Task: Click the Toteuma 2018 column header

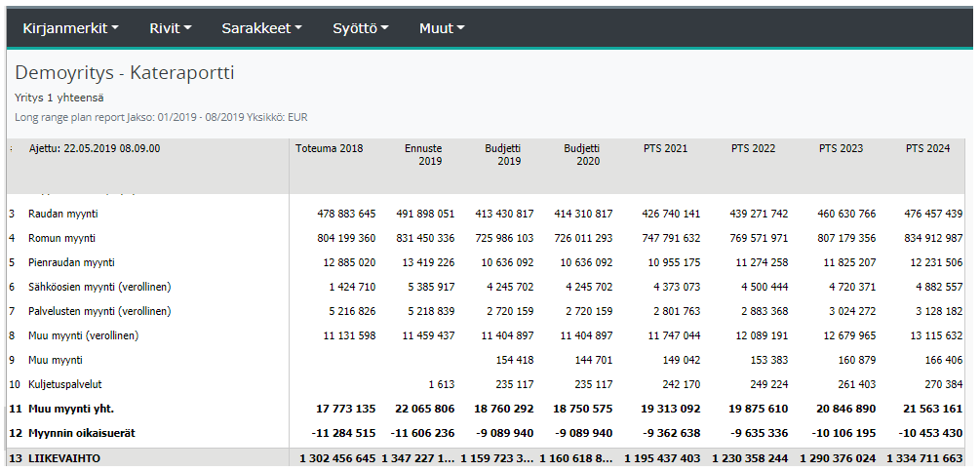Action: (x=329, y=148)
